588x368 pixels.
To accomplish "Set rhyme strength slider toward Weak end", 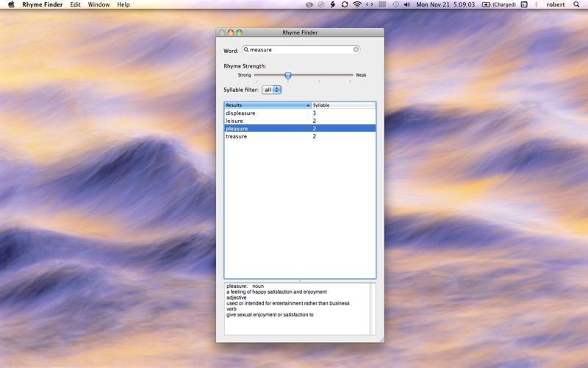I will pos(350,75).
